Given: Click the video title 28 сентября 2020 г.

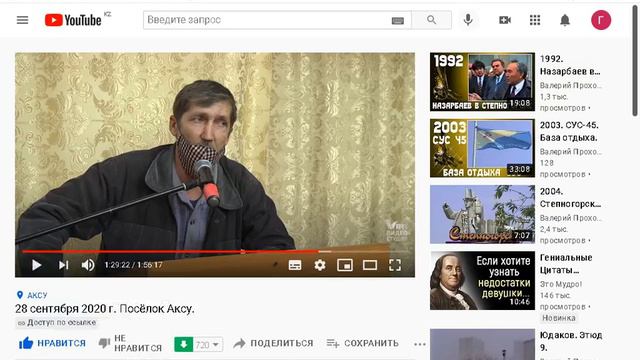Looking at the screenshot, I should pyautogui.click(x=104, y=309).
